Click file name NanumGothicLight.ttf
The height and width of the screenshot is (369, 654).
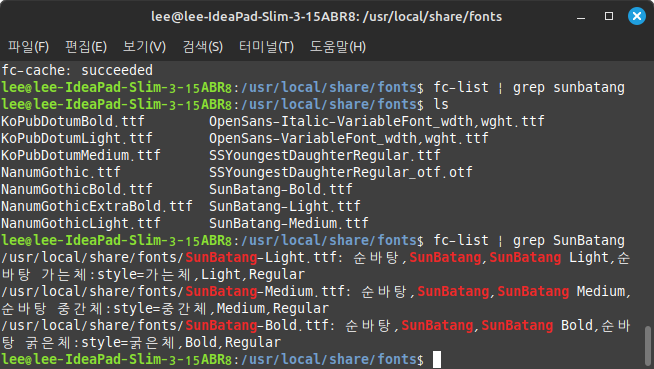(81, 223)
